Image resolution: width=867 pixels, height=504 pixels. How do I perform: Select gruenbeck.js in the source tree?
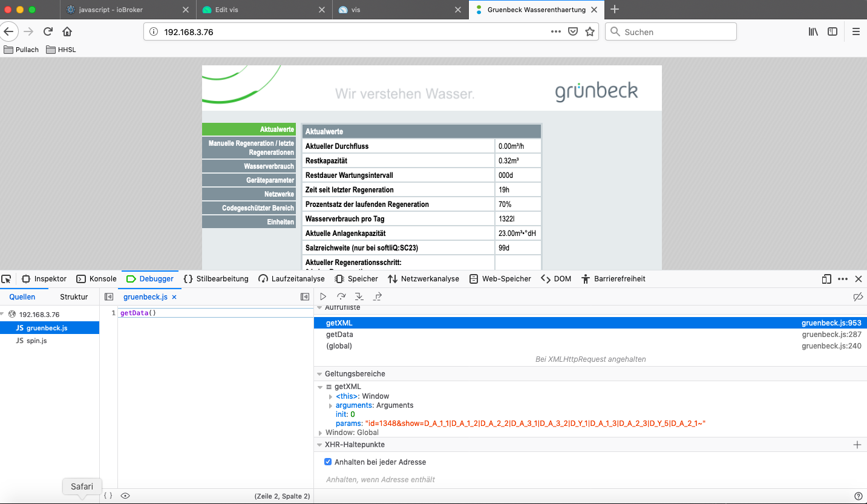(x=50, y=328)
